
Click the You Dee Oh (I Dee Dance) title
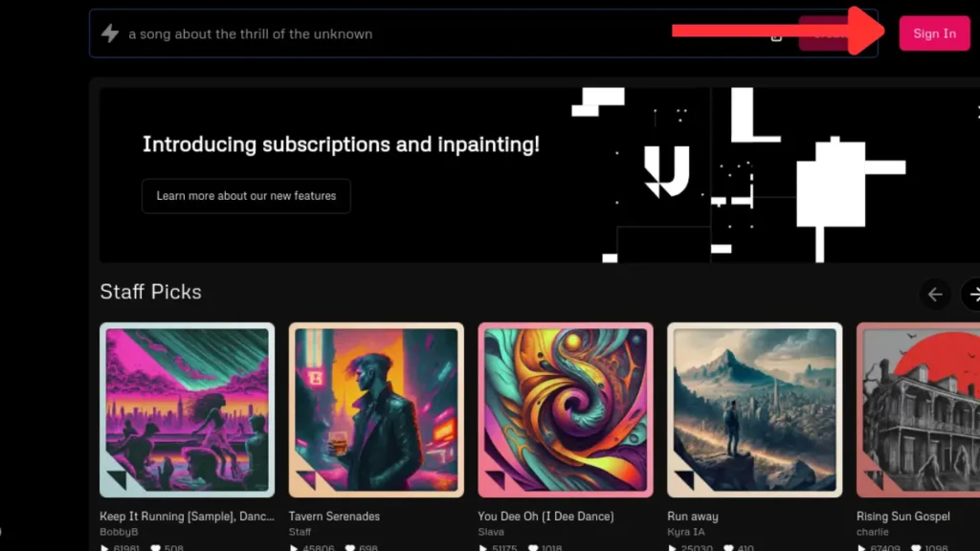[545, 517]
